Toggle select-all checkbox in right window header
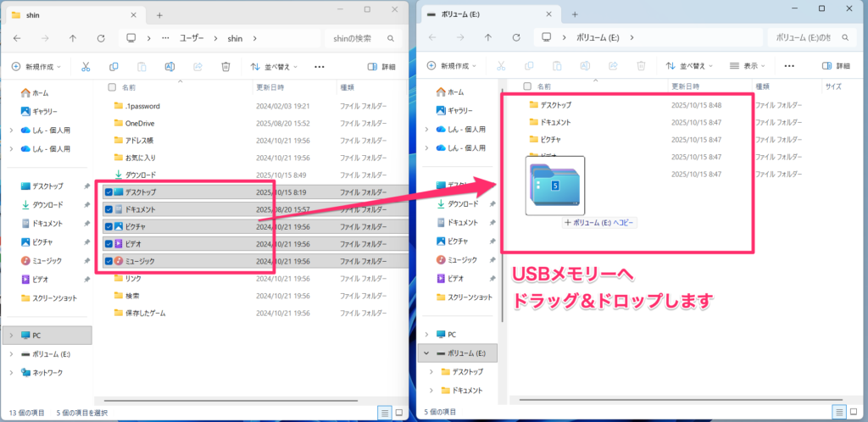 [x=527, y=86]
